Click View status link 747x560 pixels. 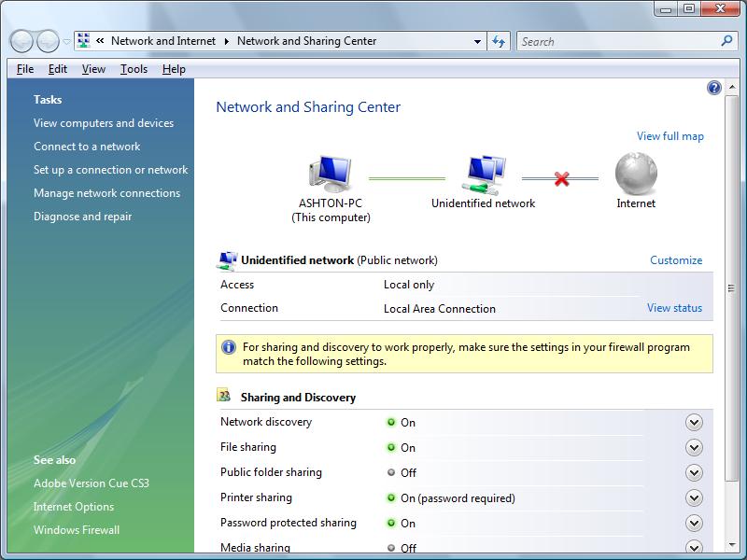pos(674,308)
